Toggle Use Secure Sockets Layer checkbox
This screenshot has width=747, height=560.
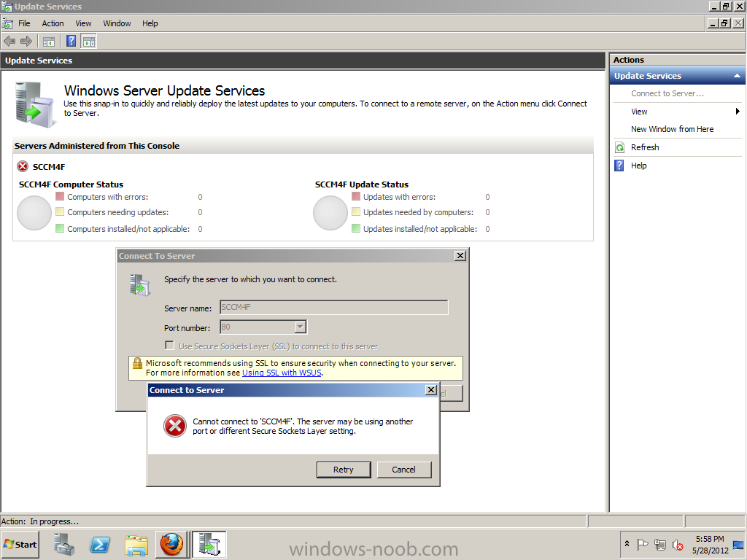(169, 345)
